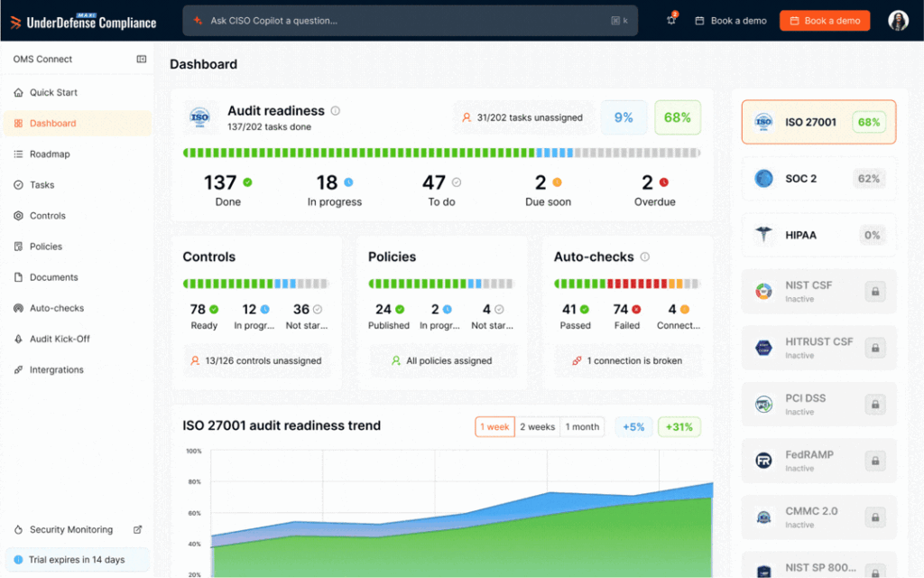Click the orange Book a demo button
924x578 pixels.
(x=825, y=21)
